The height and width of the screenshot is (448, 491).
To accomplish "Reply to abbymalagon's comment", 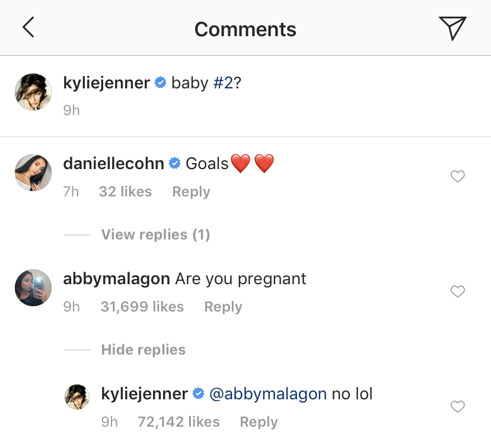I will 223,307.
